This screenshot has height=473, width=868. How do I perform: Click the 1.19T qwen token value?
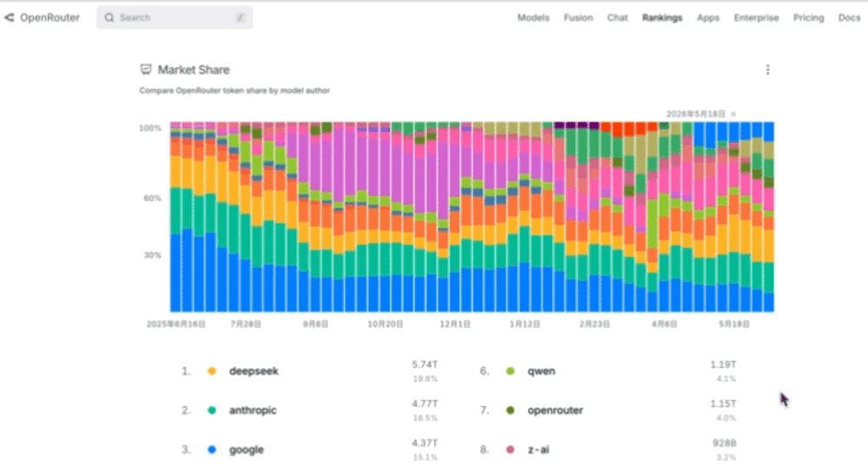tap(723, 365)
